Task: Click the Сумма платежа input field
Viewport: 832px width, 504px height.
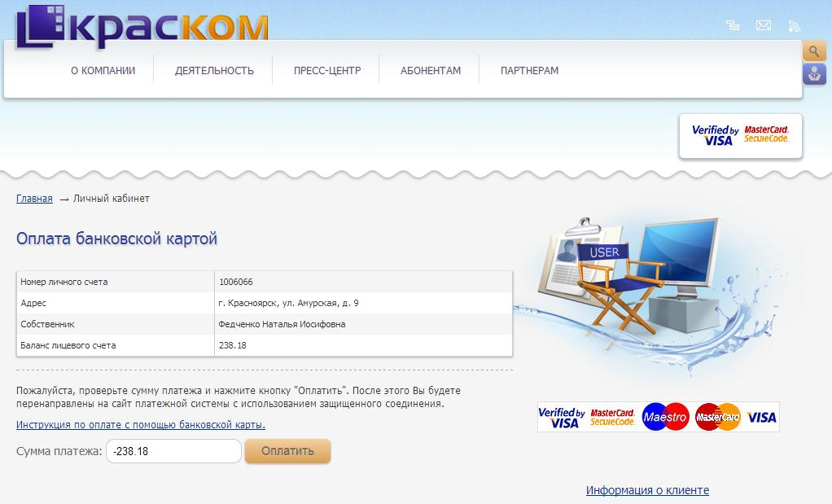Action: tap(174, 451)
